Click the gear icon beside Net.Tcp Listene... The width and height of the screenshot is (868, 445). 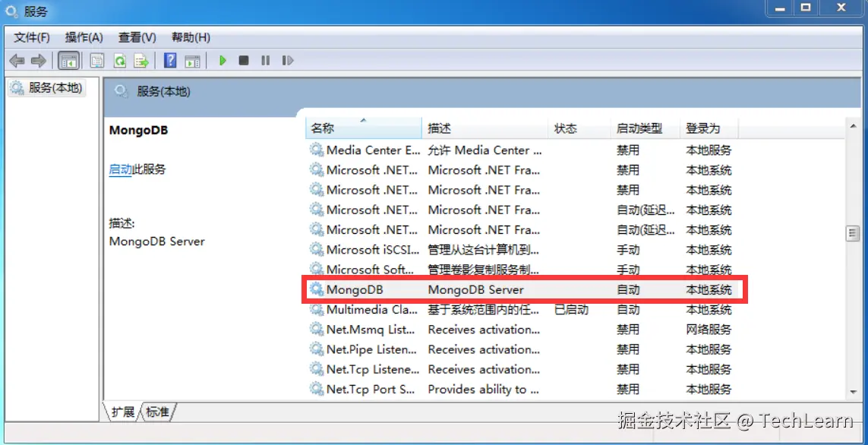(317, 369)
